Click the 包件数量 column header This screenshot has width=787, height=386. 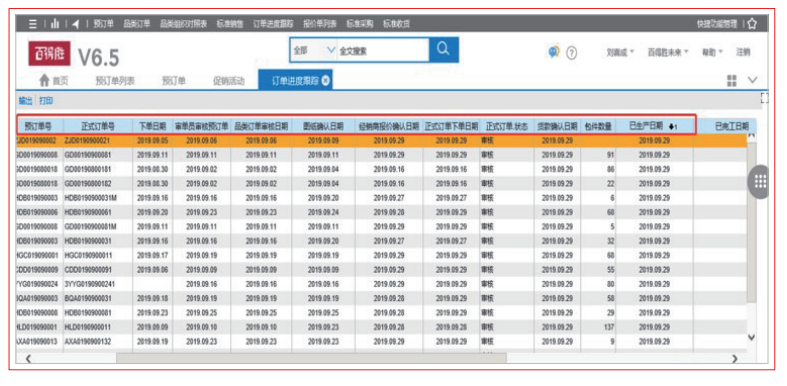pyautogui.click(x=598, y=126)
